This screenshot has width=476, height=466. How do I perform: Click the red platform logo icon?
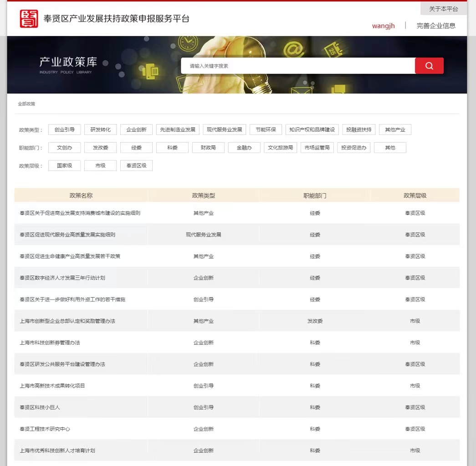coord(29,19)
